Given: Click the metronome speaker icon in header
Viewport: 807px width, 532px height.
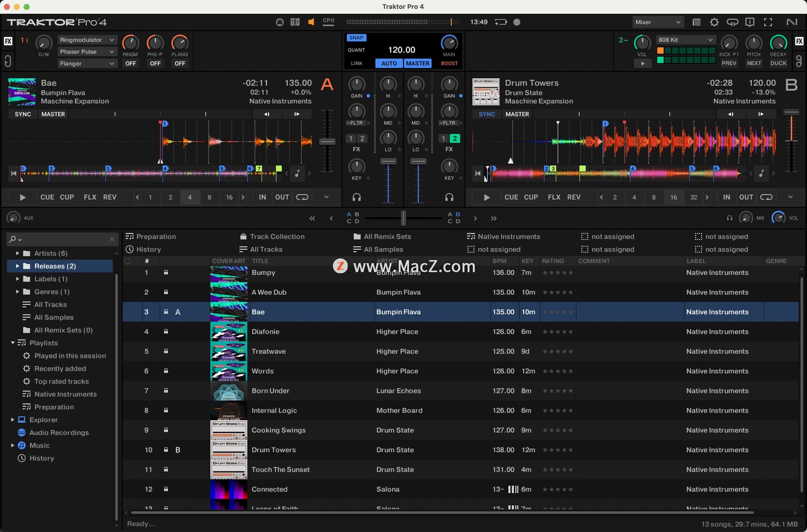Looking at the screenshot, I should [x=311, y=22].
